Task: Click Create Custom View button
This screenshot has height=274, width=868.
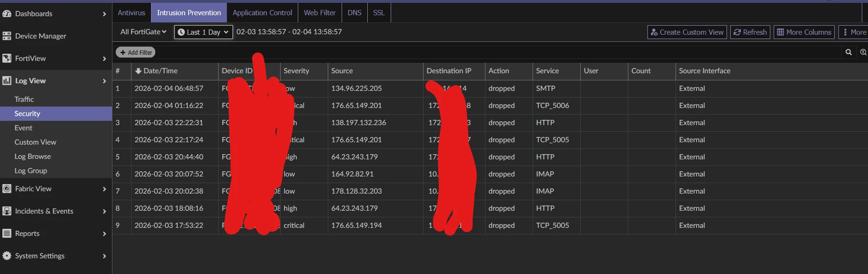Action: [687, 32]
